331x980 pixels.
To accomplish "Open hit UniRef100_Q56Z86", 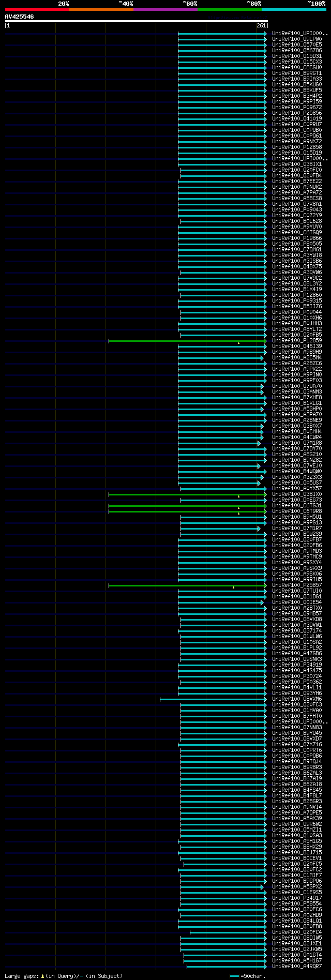I will (297, 51).
